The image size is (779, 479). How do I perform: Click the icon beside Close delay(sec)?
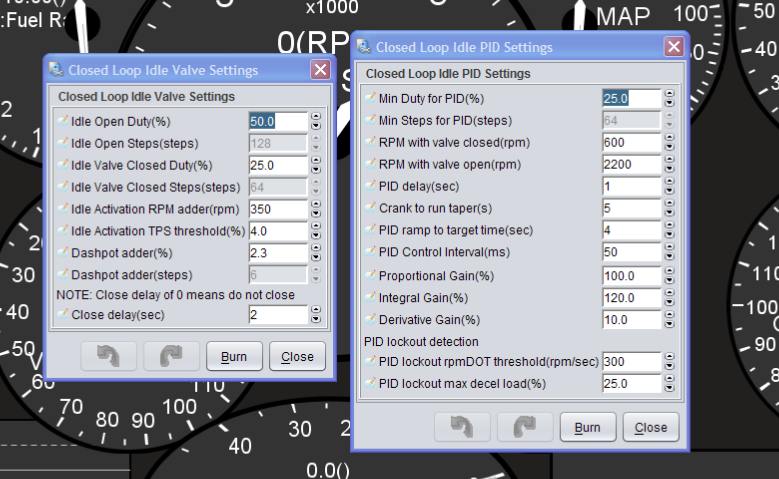[63, 314]
